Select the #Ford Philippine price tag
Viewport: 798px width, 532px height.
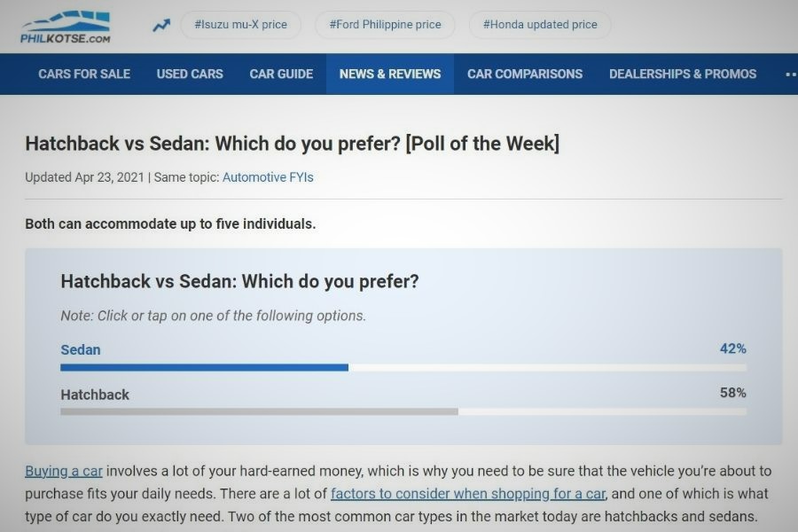click(x=386, y=25)
